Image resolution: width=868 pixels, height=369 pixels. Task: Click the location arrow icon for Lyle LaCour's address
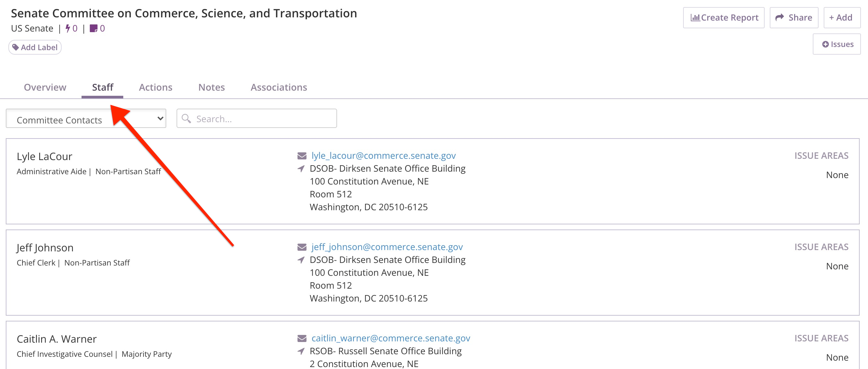[x=301, y=169]
